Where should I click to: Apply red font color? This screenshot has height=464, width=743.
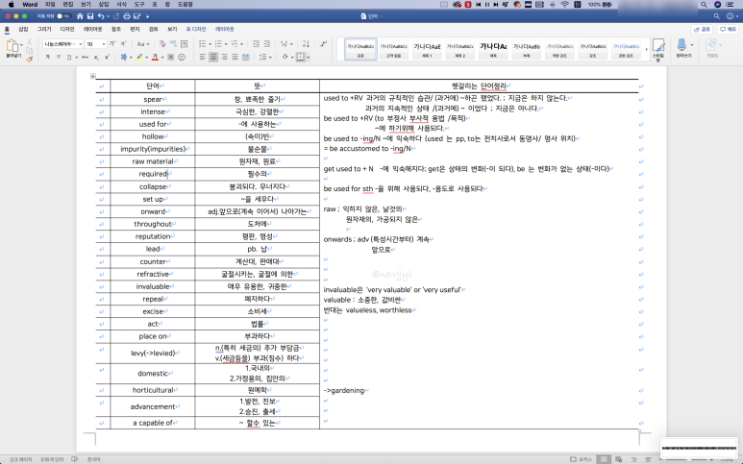(155, 57)
